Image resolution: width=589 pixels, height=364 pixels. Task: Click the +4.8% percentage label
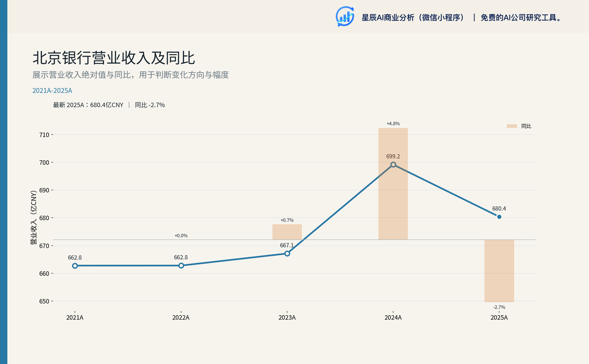tap(393, 124)
